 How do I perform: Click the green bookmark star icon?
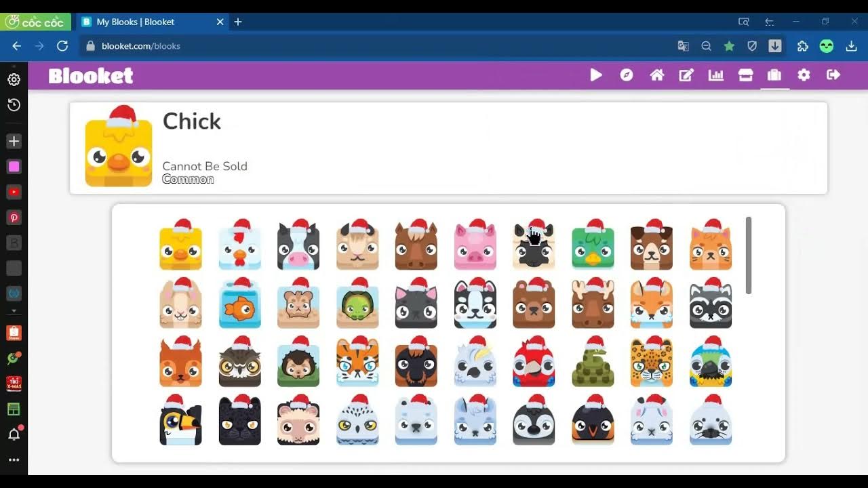coord(729,46)
